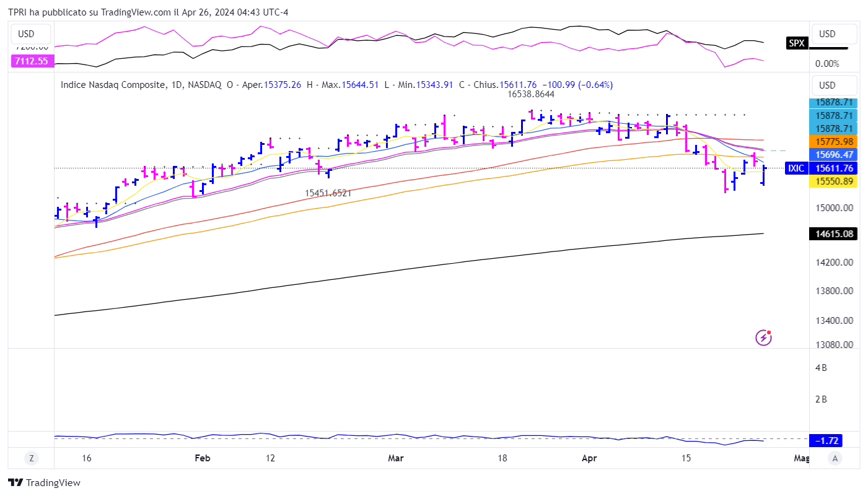Click the Feb label on time axis
Viewport: 868px width, 496px height.
(202, 458)
